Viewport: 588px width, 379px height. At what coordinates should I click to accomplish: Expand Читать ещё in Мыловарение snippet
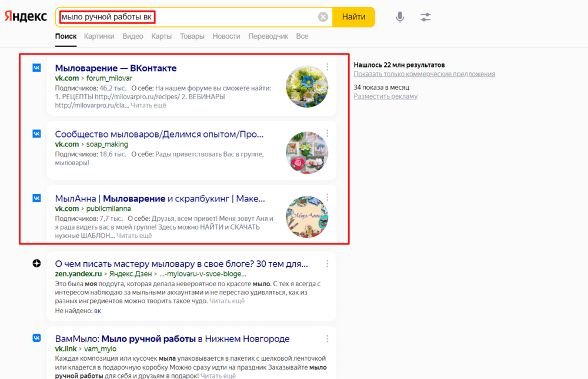[x=148, y=105]
